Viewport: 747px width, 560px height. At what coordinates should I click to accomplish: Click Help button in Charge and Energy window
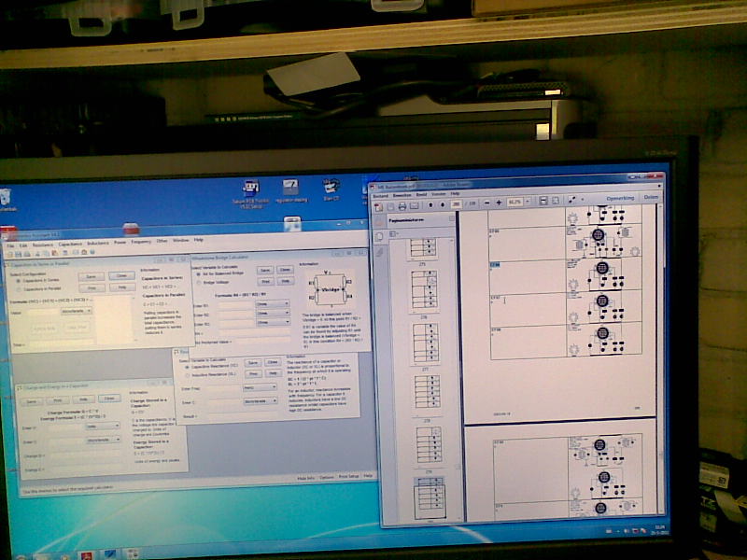tap(83, 399)
